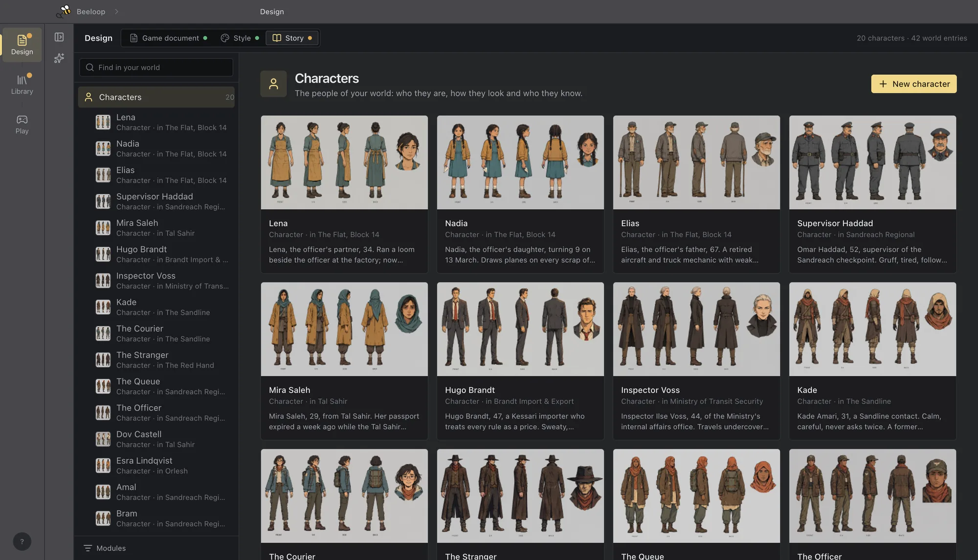Collapse the Characters group in the sidebar
The height and width of the screenshot is (560, 978).
pyautogui.click(x=156, y=97)
